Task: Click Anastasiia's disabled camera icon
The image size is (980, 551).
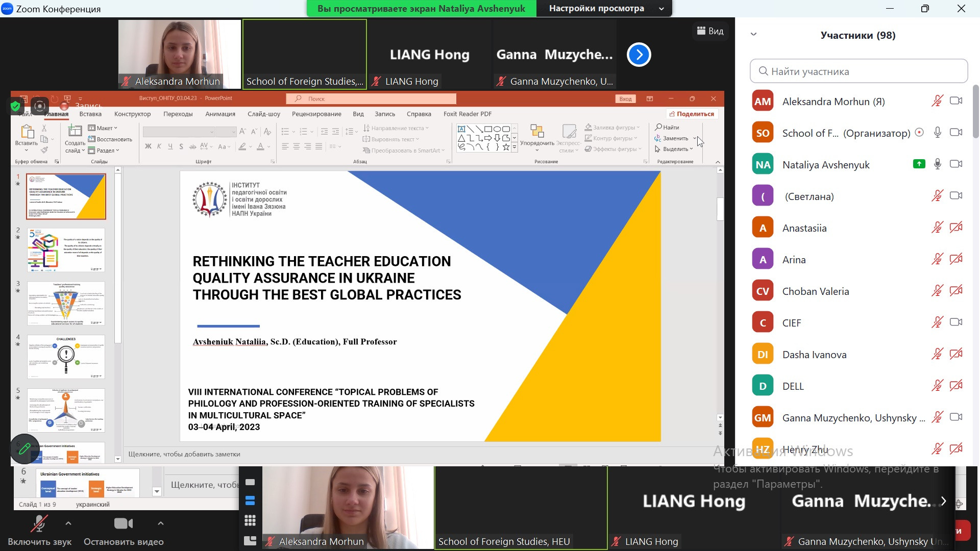Action: click(x=956, y=228)
